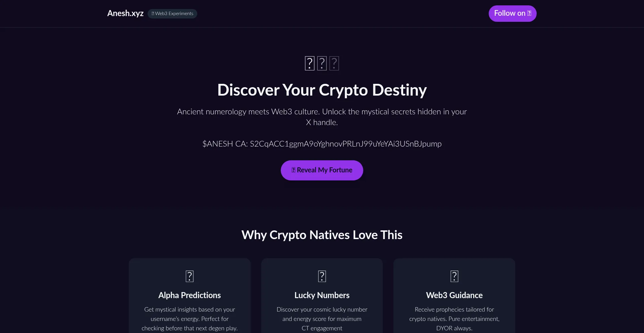Image resolution: width=644 pixels, height=333 pixels.
Task: Click the Alpha Predictions card icon
Action: point(190,276)
